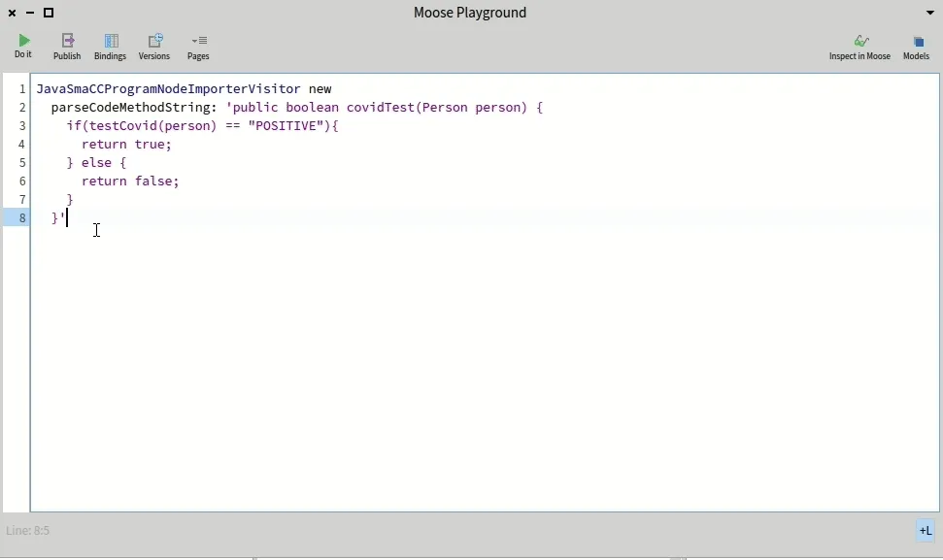This screenshot has width=943, height=560.
Task: Click Inspect in Moose
Action: (x=859, y=47)
